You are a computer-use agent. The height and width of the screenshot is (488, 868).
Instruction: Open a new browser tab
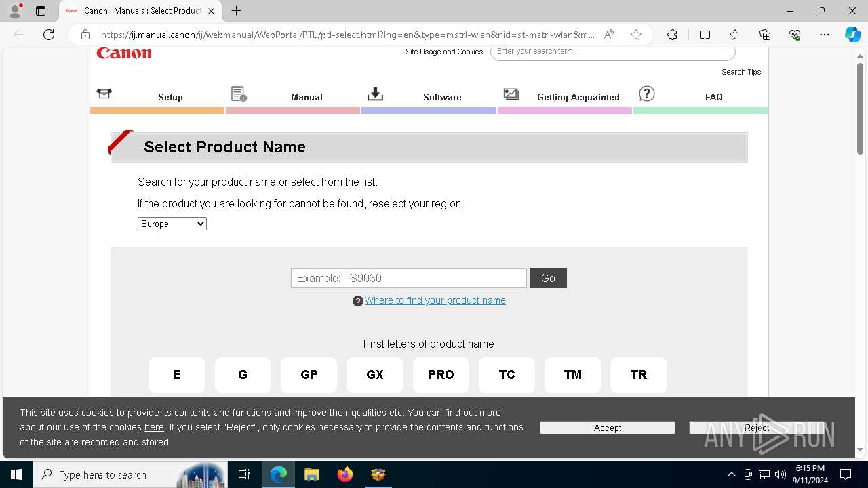click(x=236, y=11)
